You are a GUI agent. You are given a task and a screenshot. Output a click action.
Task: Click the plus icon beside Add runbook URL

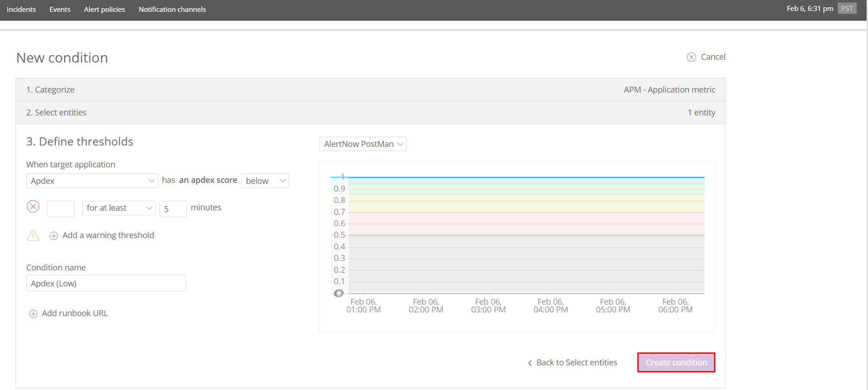click(33, 314)
